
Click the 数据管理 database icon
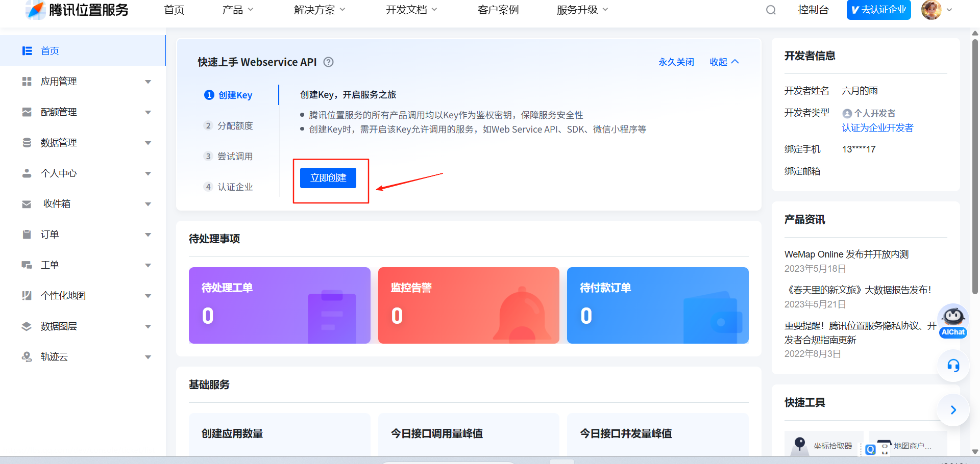(27, 143)
